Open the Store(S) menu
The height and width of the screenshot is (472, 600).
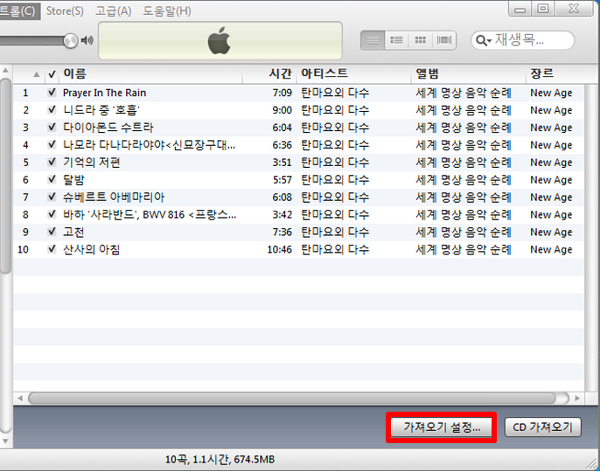[65, 11]
